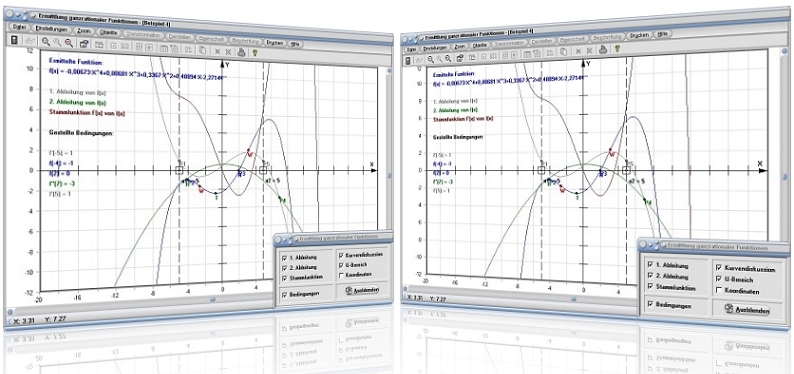
Task: Click copy pages icon in left window toolbar
Action: [x=202, y=50]
